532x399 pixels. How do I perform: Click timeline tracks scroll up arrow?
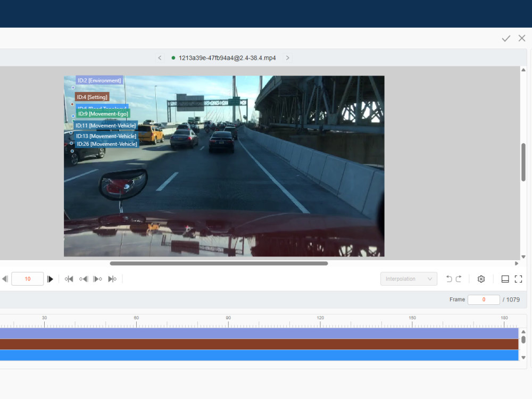coord(523,331)
